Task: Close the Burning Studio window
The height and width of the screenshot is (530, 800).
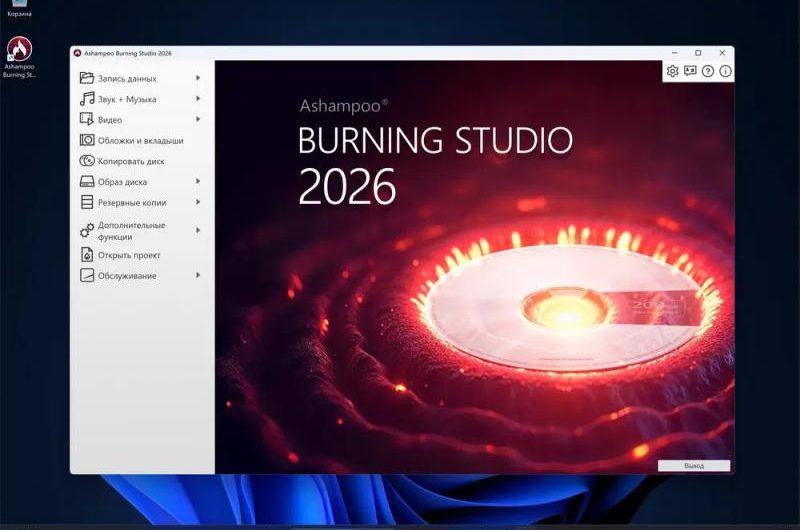Action: coord(722,53)
